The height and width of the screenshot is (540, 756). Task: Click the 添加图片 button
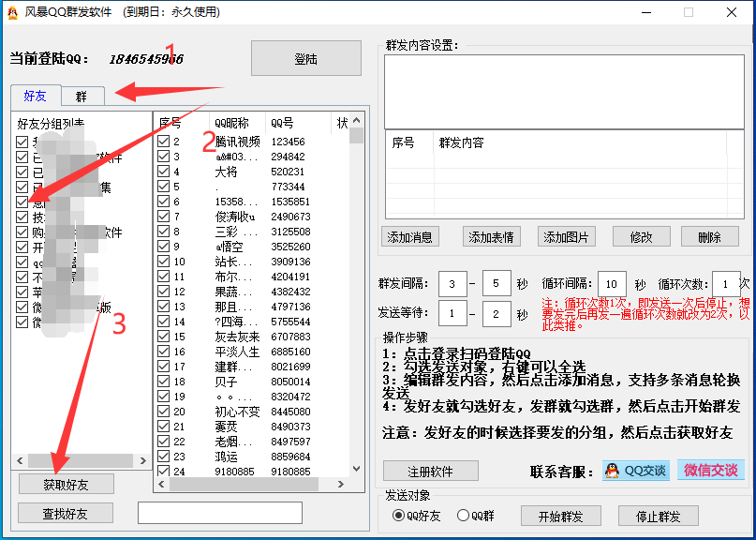click(567, 236)
